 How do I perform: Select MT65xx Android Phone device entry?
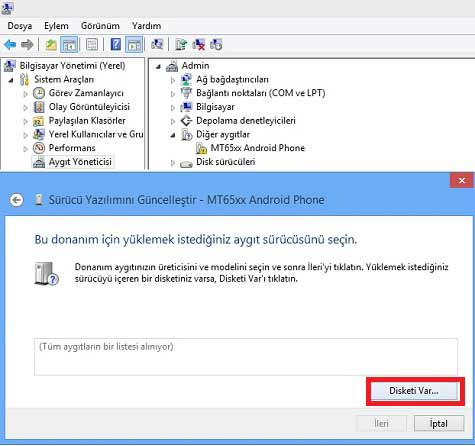(x=258, y=148)
